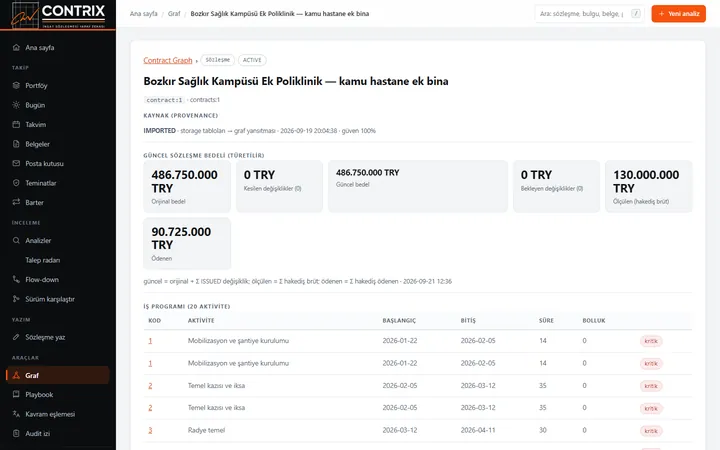Open the Takvim calendar page
The width and height of the screenshot is (720, 450).
58,124
